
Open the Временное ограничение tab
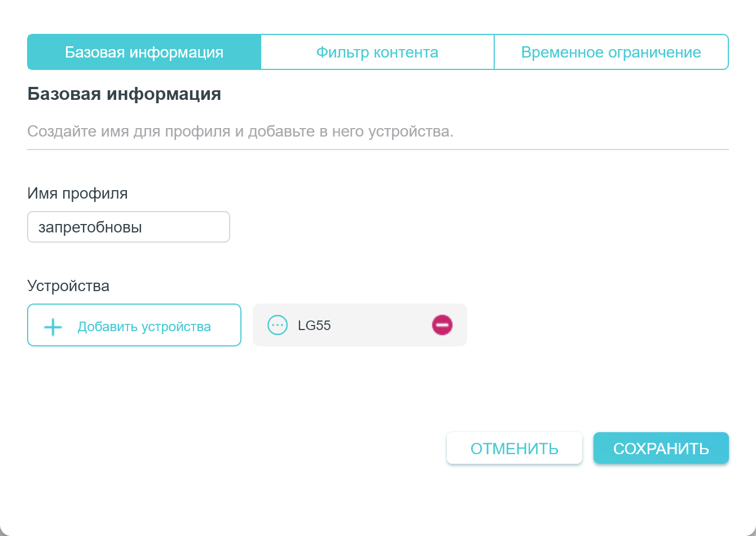(611, 52)
